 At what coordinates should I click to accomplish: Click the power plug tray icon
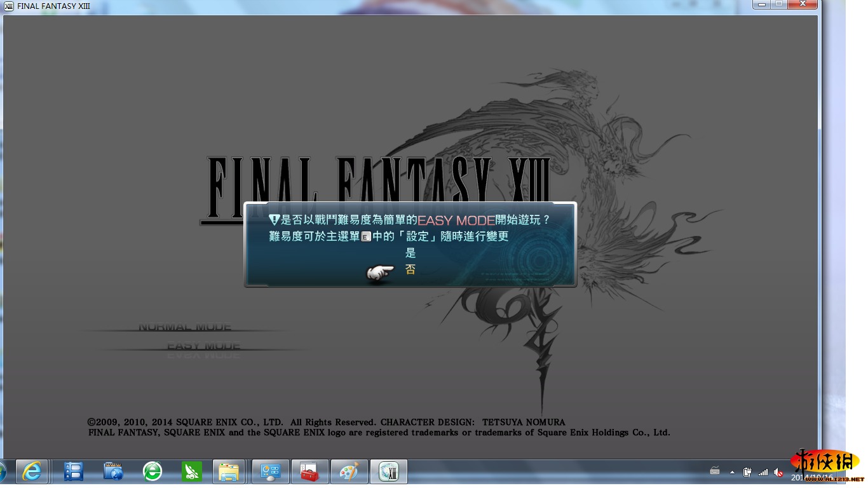748,472
